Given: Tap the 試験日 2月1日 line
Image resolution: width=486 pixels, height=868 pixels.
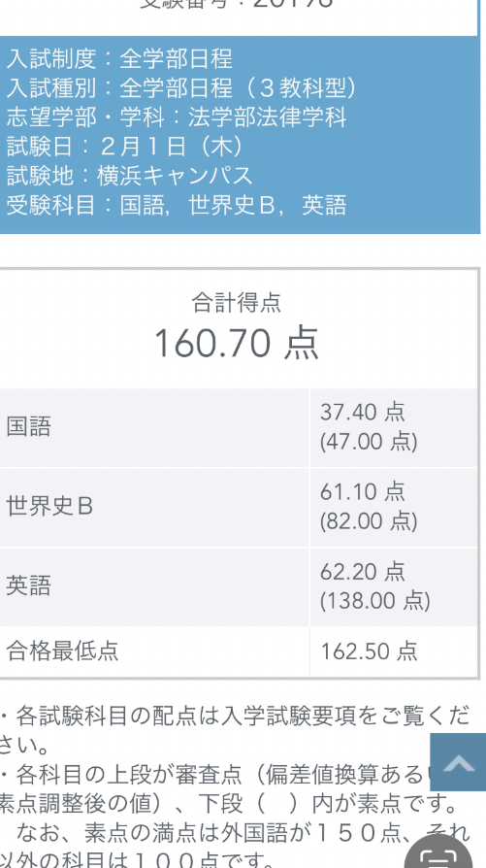Looking at the screenshot, I should [x=126, y=147].
